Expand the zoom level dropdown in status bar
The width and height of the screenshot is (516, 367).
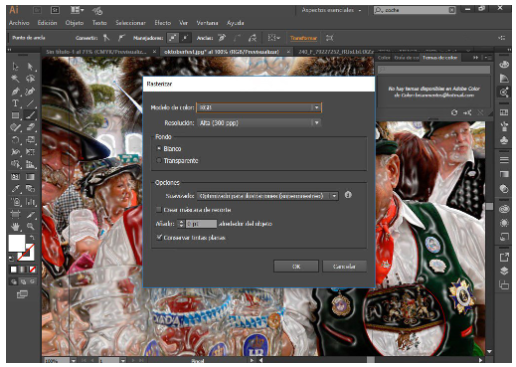73,360
